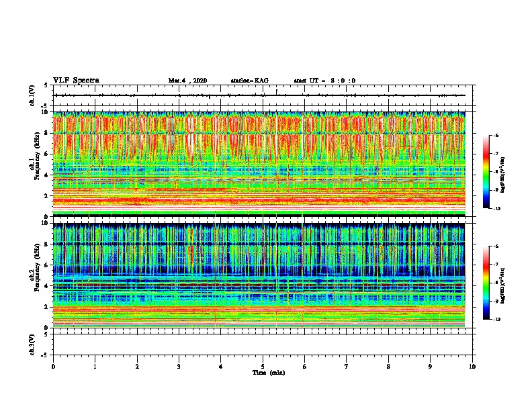Click the time axis tick label "3"
Screen dimensions: 532x411
tap(179, 366)
